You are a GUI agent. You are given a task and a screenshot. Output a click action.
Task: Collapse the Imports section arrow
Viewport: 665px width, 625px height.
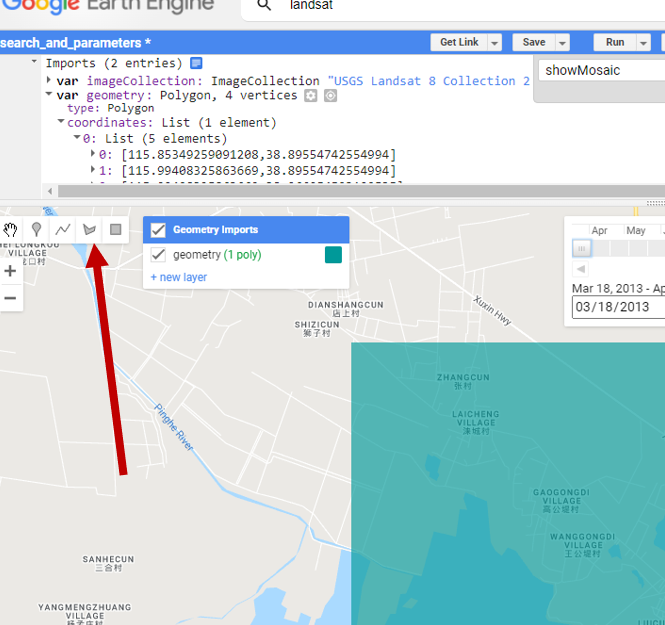(x=34, y=61)
